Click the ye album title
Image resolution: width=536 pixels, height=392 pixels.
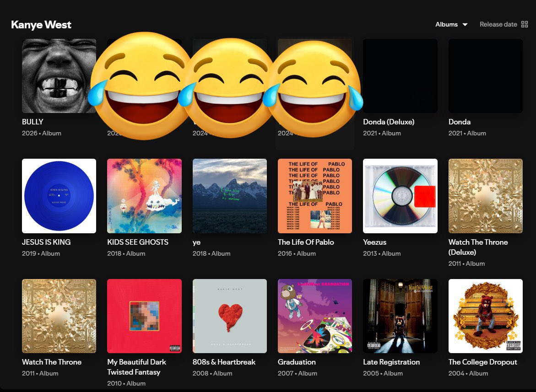pos(196,242)
